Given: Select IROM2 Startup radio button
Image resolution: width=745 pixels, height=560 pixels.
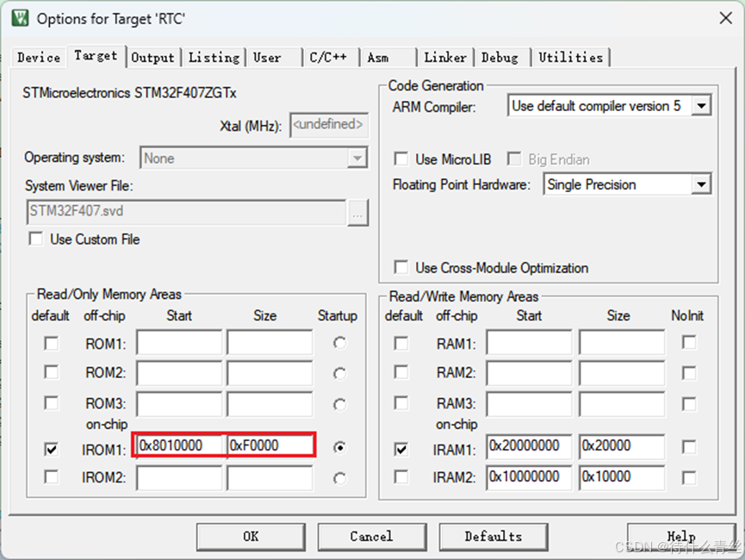Looking at the screenshot, I should tap(339, 478).
